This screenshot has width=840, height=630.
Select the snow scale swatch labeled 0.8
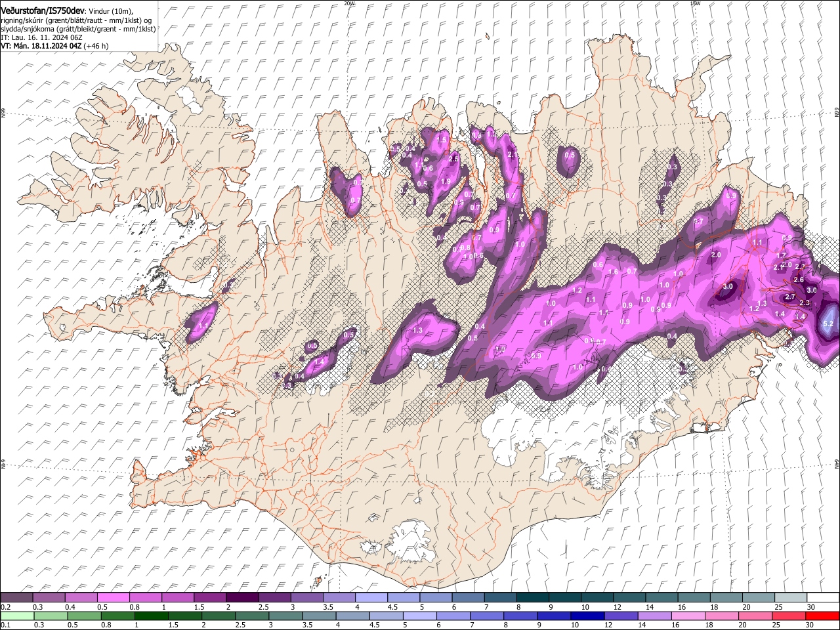145,597
